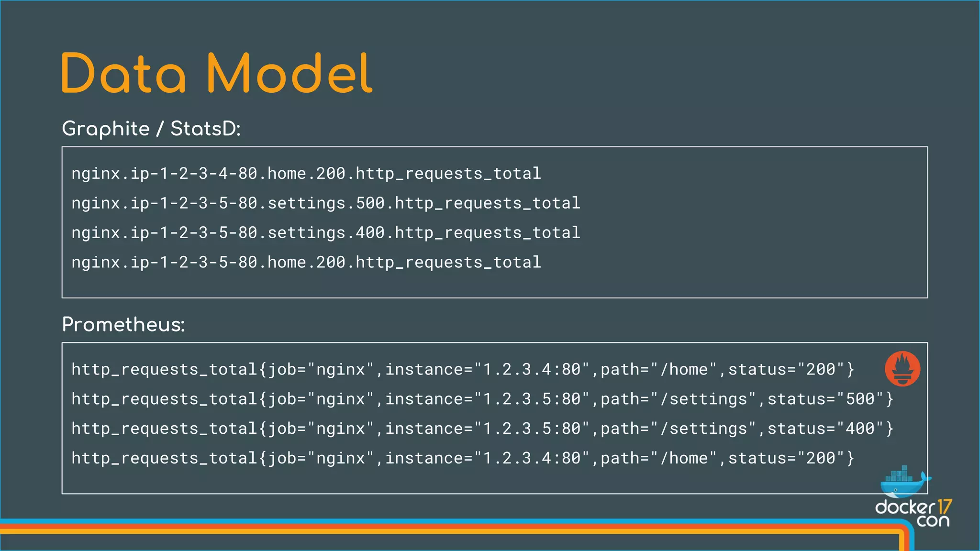
Task: Select the 'Prometheus:' heading
Action: [x=123, y=325]
